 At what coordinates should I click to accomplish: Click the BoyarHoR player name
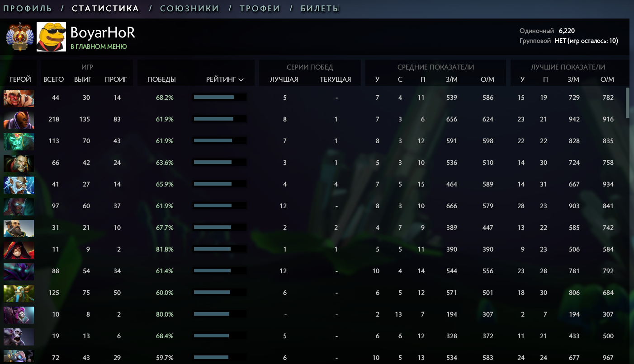pos(103,33)
